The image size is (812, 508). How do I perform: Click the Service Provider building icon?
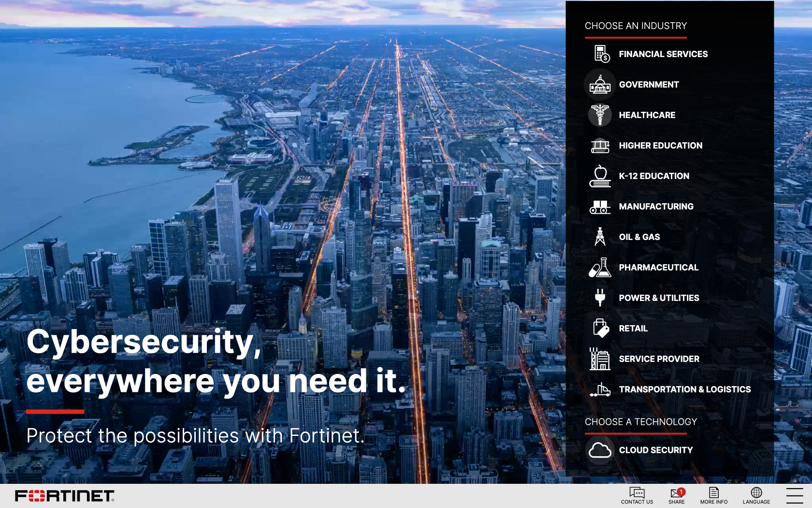600,359
